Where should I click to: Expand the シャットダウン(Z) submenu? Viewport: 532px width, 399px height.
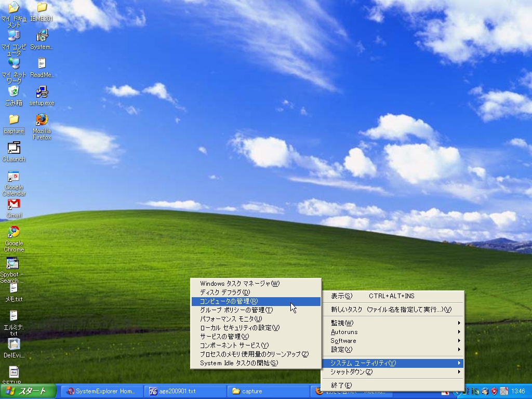coord(393,372)
